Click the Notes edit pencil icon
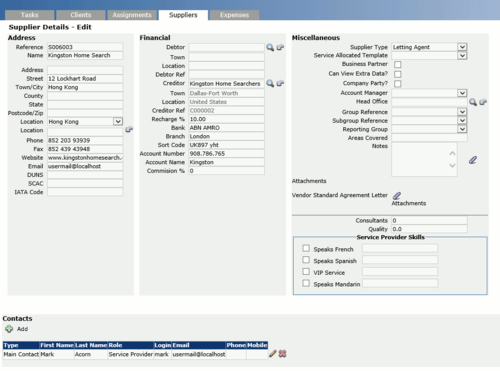The image size is (500, 371). 473,160
